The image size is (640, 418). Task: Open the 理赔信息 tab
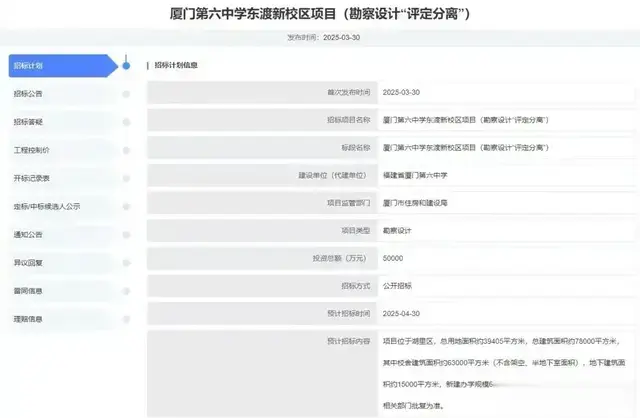pyautogui.click(x=63, y=319)
